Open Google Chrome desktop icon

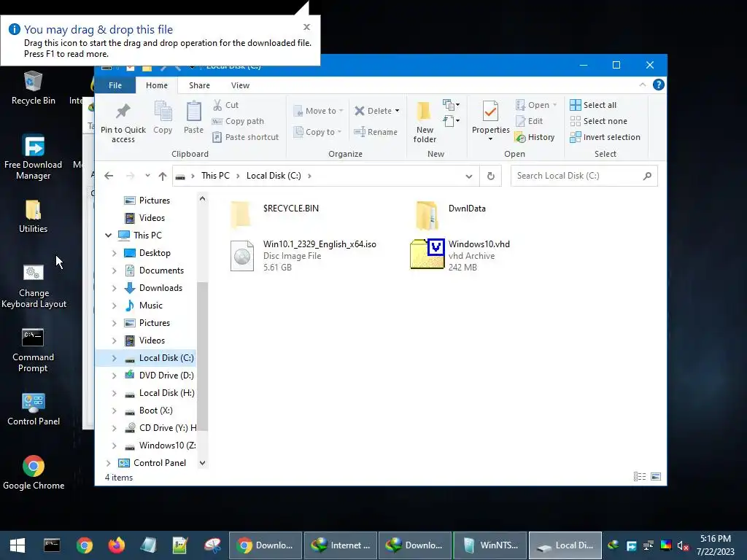click(34, 472)
